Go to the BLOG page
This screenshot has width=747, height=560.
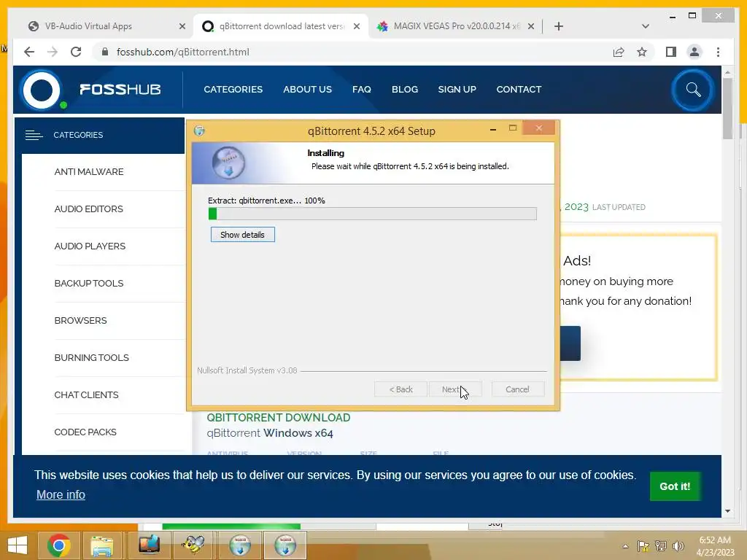point(404,90)
